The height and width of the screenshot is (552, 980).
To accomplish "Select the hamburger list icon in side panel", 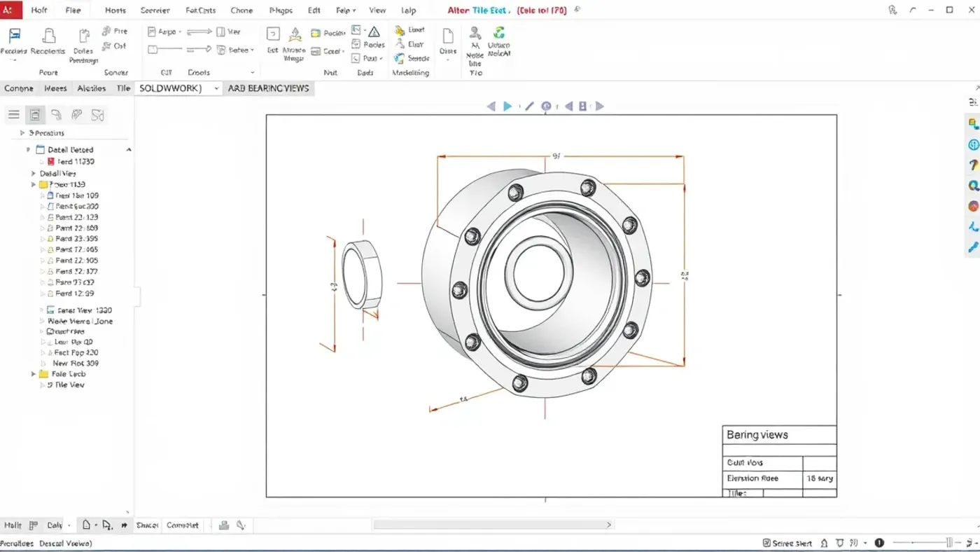I will pos(14,115).
